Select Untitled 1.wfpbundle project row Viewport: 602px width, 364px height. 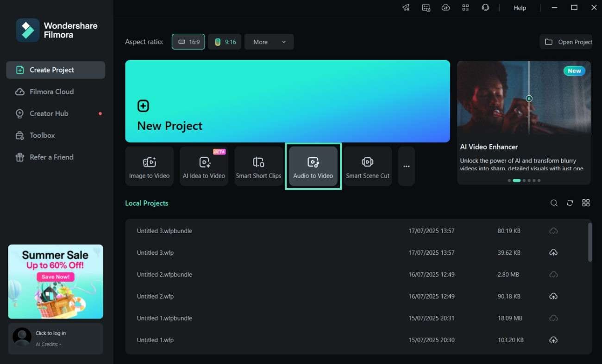(x=358, y=318)
